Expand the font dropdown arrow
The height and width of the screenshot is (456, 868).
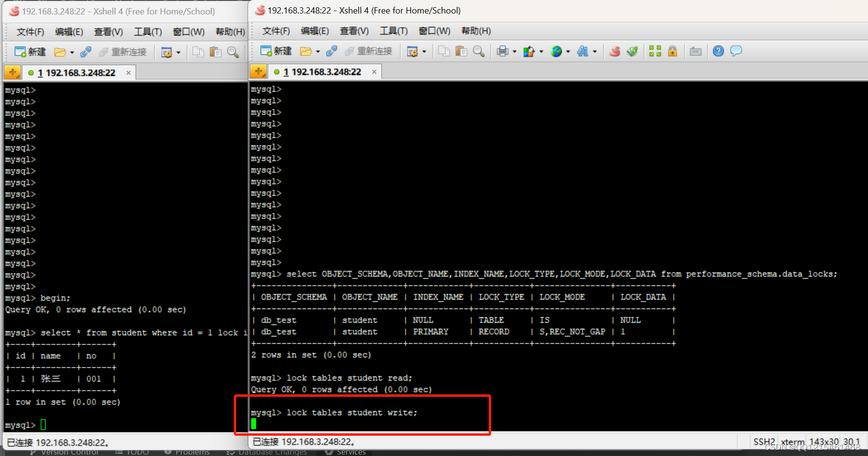coord(595,52)
